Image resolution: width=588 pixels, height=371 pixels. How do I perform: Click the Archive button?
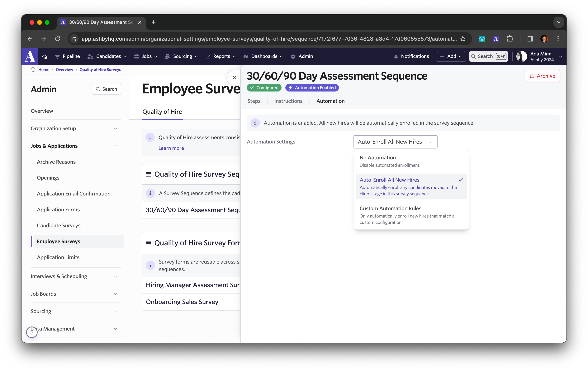tap(542, 76)
